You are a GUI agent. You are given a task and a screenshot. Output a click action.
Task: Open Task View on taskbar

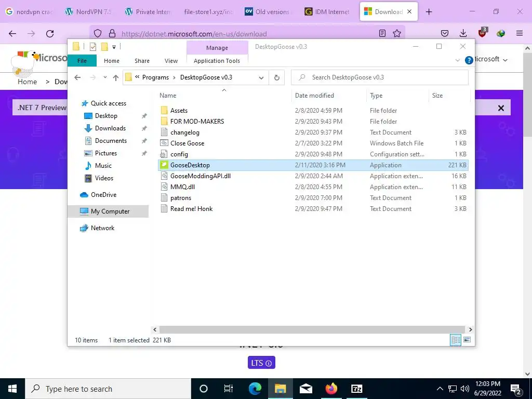tap(229, 389)
